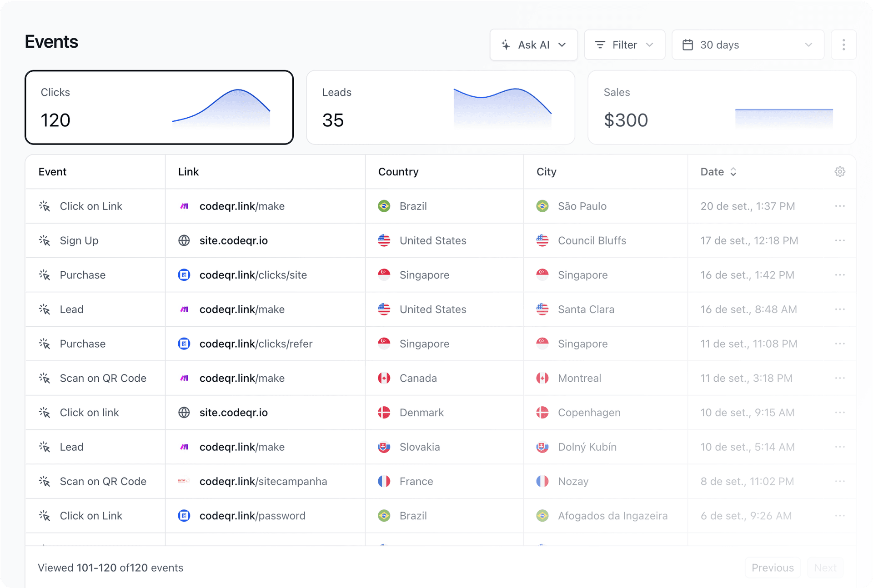Expand the Ask AI dropdown arrow
The image size is (873, 588).
coord(562,45)
